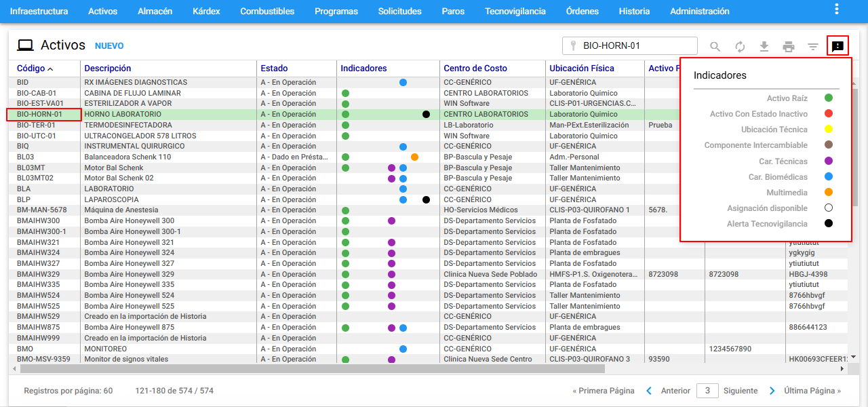Click the download icon
Screen dimensions: 868x407
764,47
